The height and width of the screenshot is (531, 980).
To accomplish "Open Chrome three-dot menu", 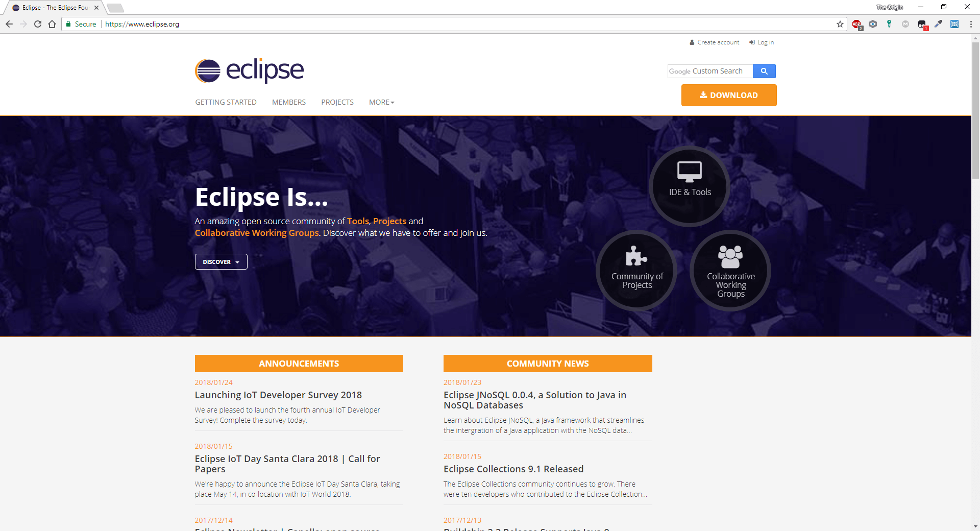I will click(x=971, y=24).
